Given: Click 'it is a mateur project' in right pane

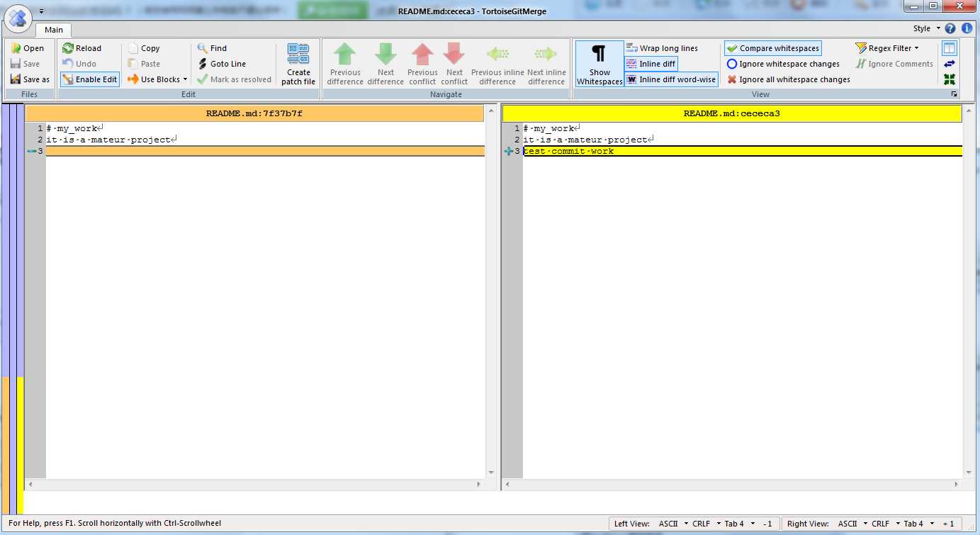Looking at the screenshot, I should click(588, 140).
